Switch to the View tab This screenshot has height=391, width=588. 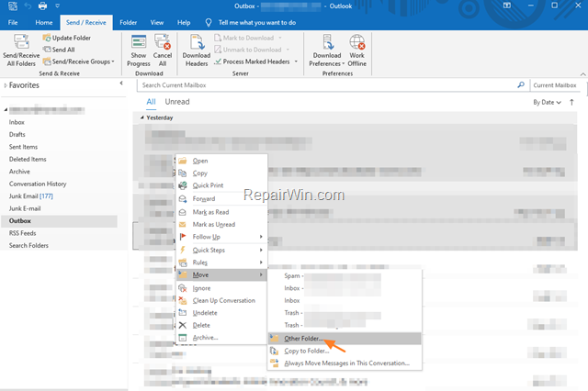[157, 22]
